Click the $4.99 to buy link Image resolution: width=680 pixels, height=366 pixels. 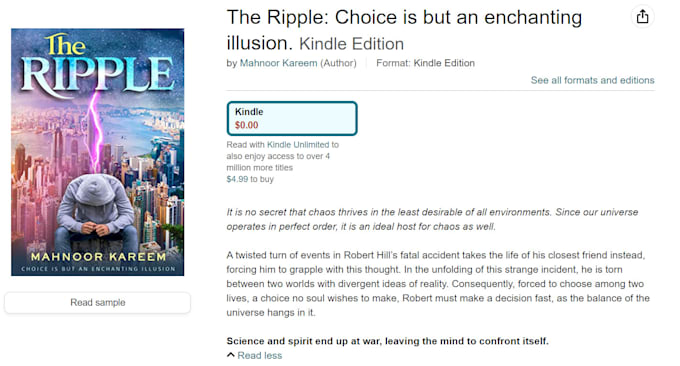coord(250,179)
